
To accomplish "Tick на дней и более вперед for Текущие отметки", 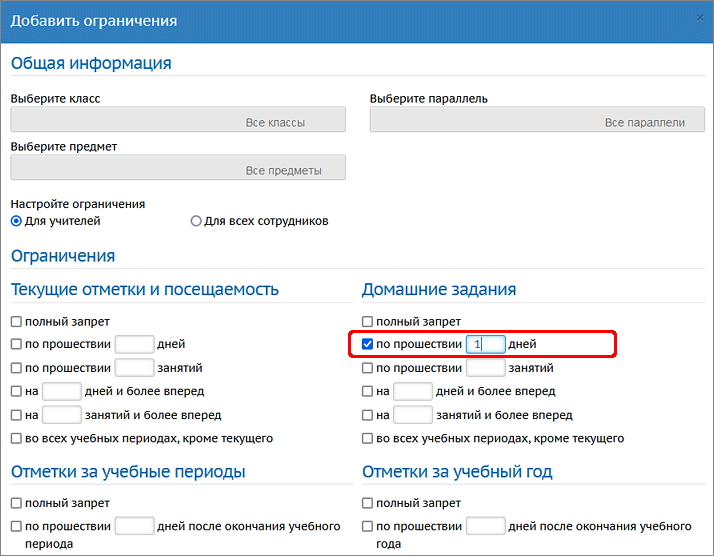I will point(16,391).
